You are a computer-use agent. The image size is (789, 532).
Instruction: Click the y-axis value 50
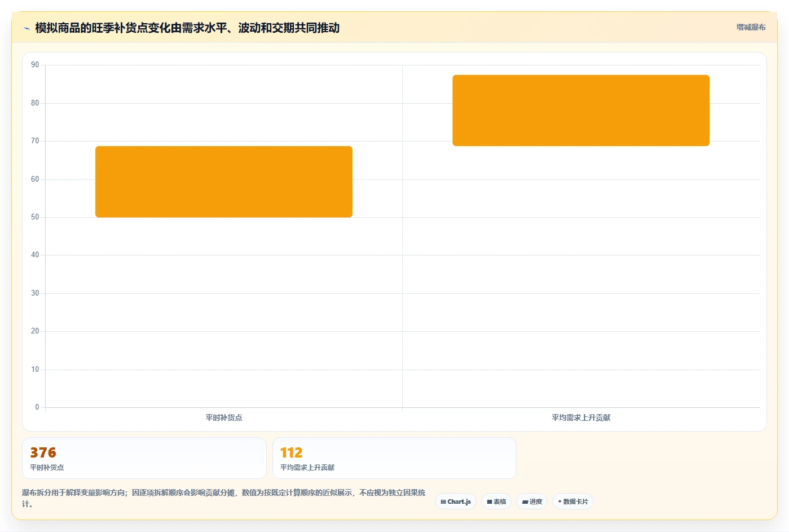click(x=35, y=217)
